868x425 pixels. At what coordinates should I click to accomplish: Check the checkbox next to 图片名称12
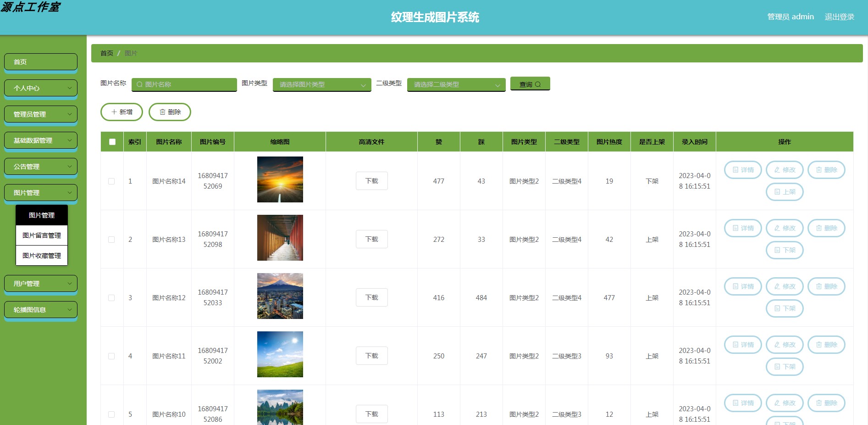tap(111, 297)
